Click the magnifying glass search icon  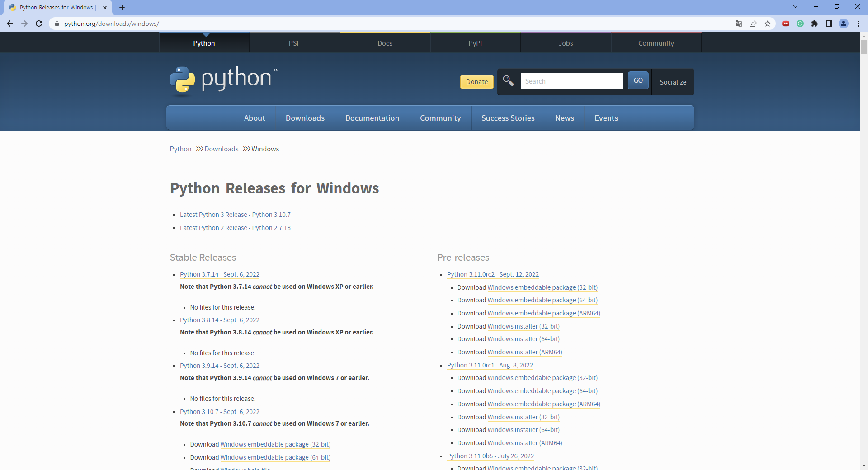(509, 81)
